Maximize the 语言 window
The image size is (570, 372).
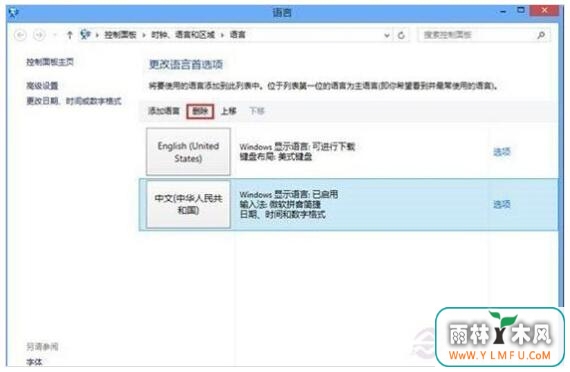[521, 11]
